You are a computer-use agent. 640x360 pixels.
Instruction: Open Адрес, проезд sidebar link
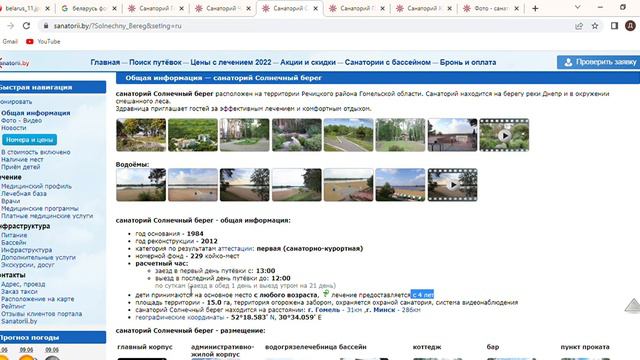[23, 284]
